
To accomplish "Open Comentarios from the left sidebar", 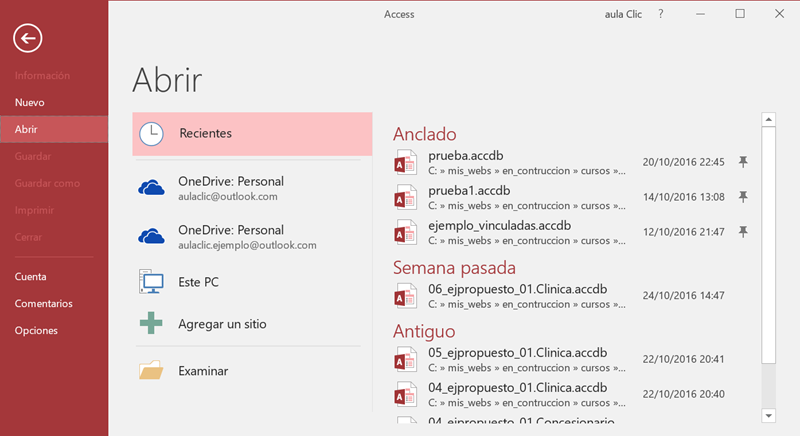I will click(x=43, y=303).
